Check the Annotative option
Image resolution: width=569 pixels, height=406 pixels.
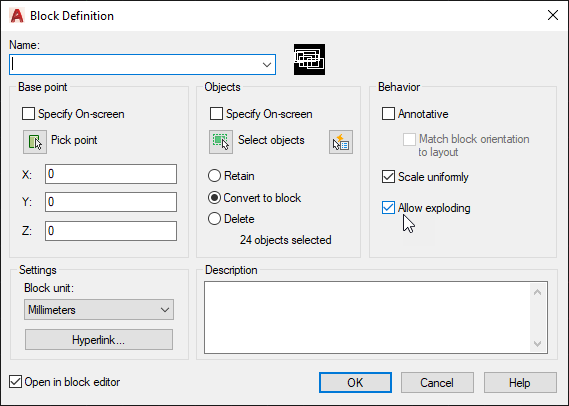[388, 114]
